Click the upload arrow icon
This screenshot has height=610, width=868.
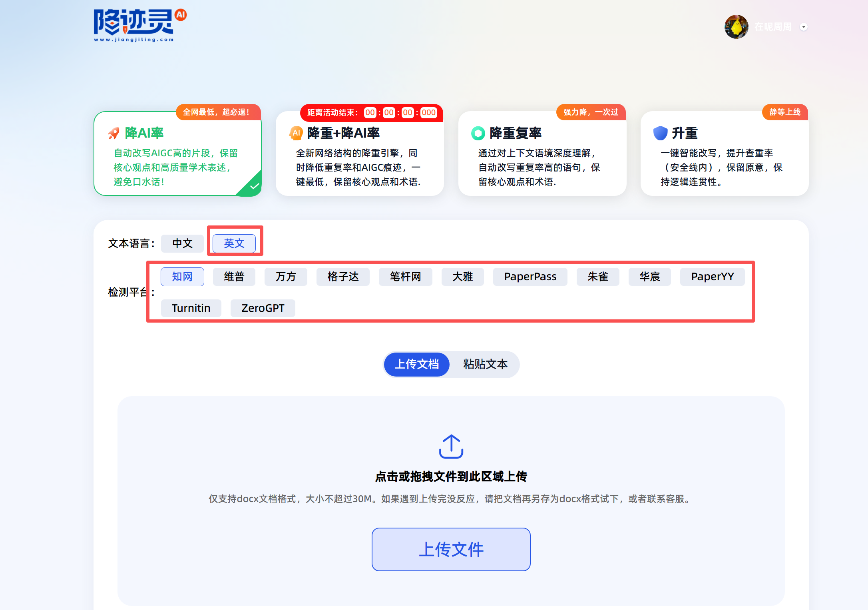click(x=451, y=447)
